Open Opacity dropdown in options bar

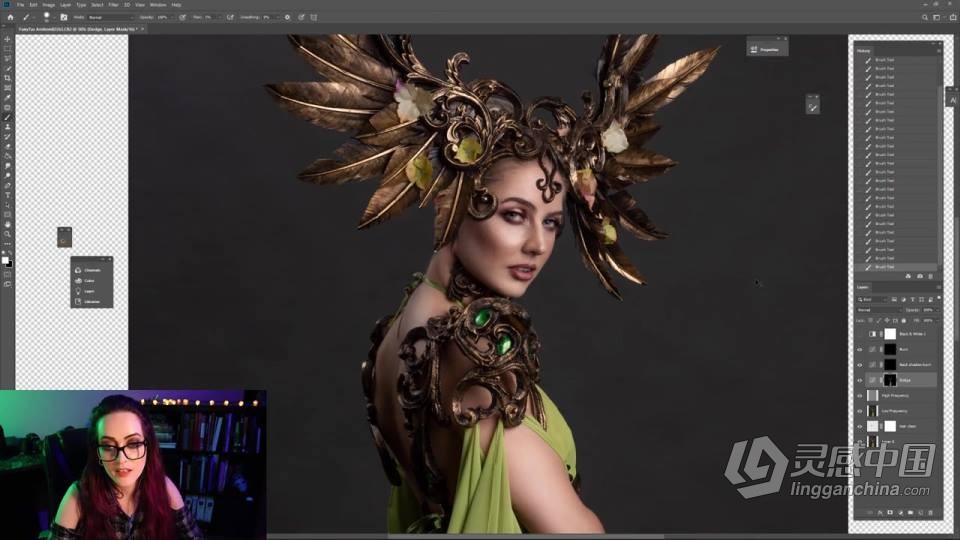pos(173,17)
